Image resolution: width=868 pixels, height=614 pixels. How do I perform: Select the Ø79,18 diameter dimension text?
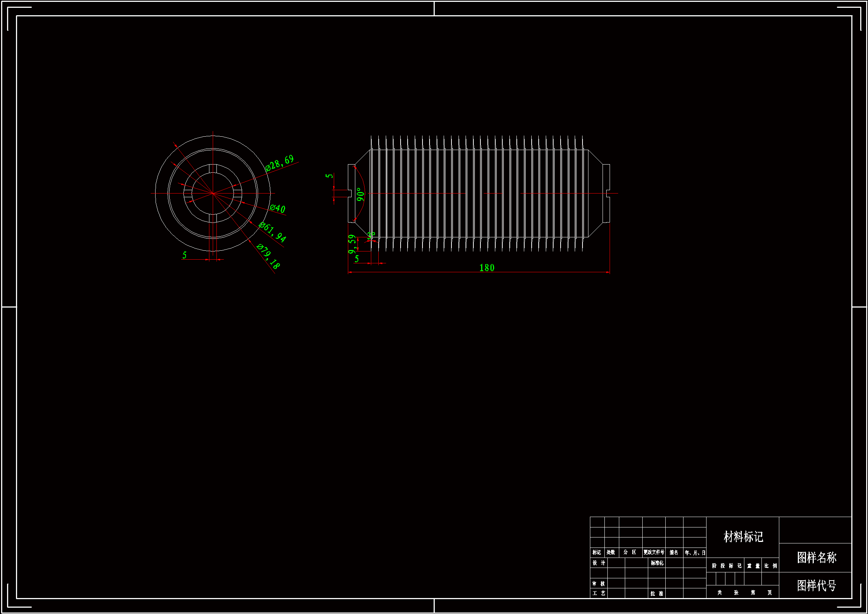(x=268, y=256)
